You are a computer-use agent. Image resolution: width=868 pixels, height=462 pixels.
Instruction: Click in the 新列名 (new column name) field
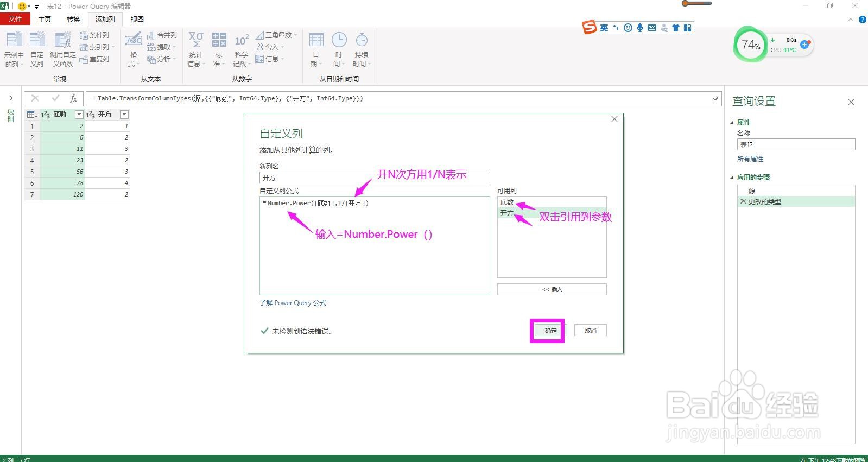click(375, 178)
